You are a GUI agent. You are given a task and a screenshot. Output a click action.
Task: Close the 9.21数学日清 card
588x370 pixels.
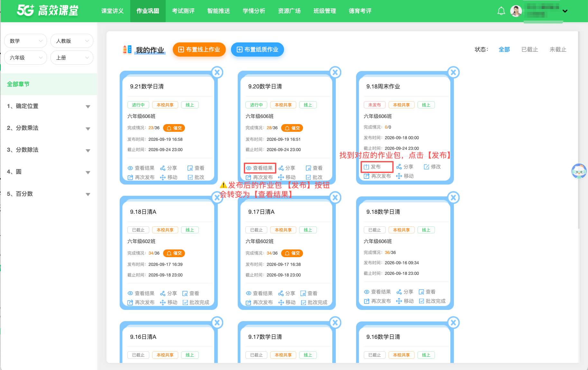coord(217,72)
